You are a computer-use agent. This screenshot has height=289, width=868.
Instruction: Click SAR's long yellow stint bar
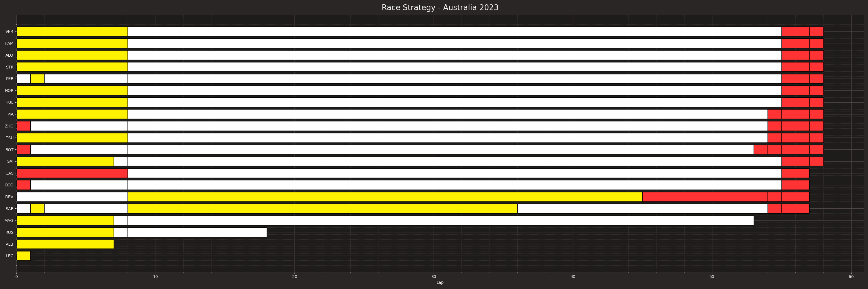coord(323,209)
